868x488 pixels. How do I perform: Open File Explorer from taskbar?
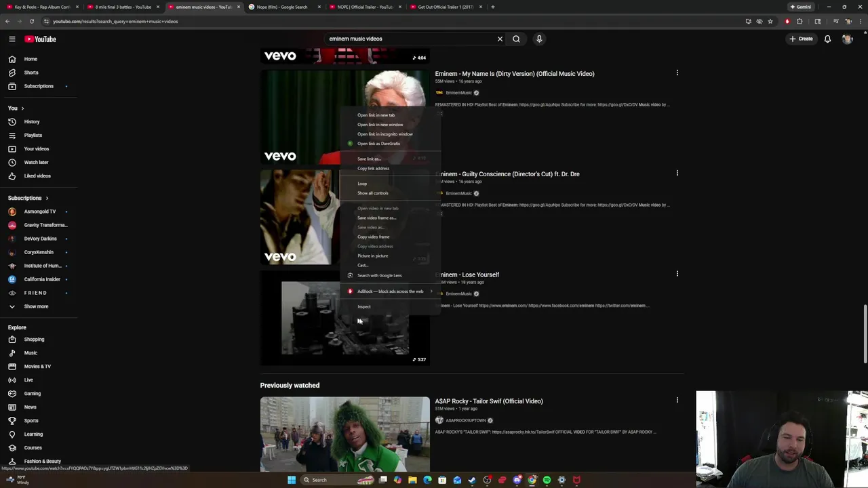412,480
